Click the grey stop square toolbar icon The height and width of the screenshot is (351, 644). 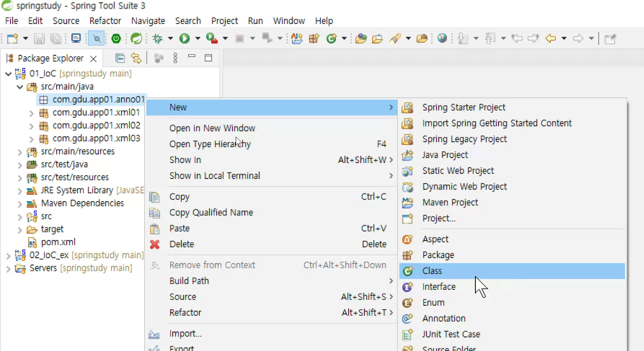coord(240,38)
